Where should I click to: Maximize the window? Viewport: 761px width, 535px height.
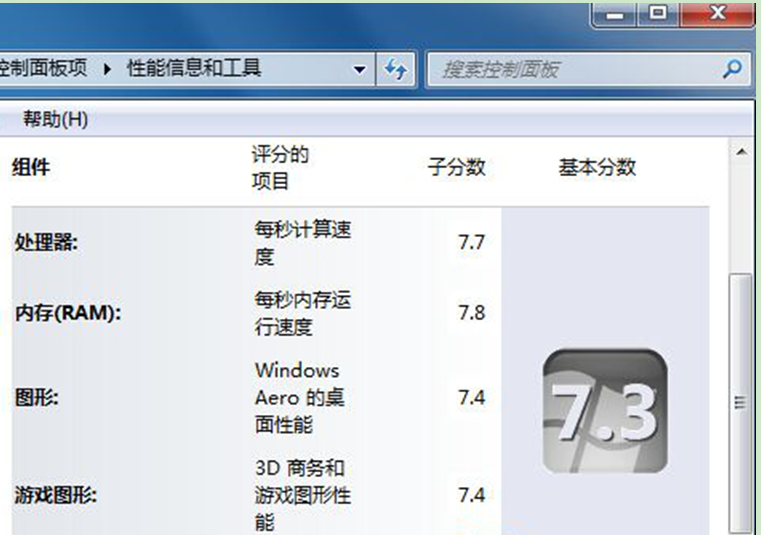tap(658, 14)
